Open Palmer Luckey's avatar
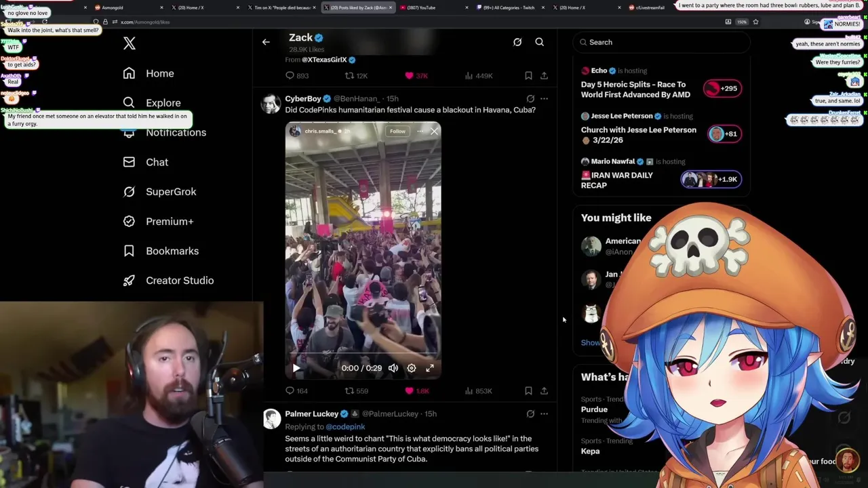 (271, 419)
